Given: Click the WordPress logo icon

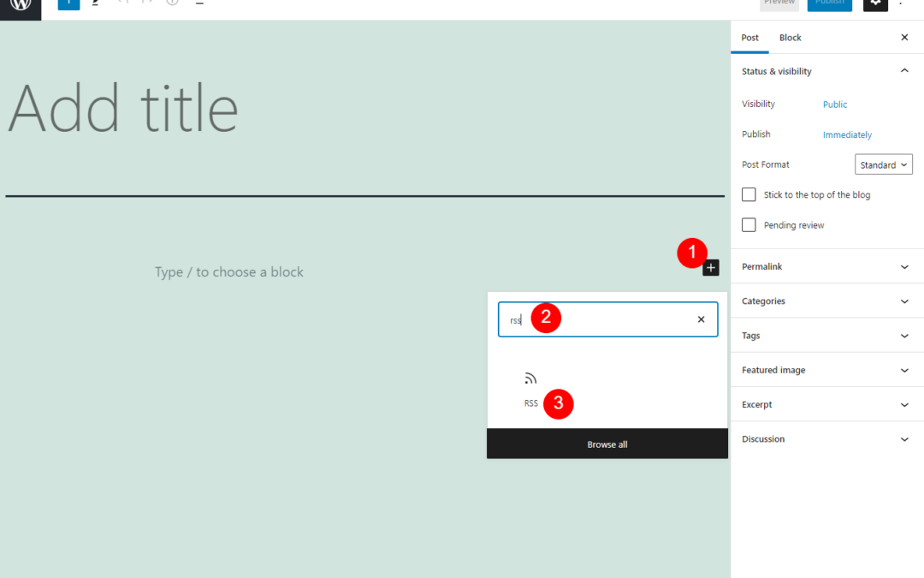Looking at the screenshot, I should 21,4.
